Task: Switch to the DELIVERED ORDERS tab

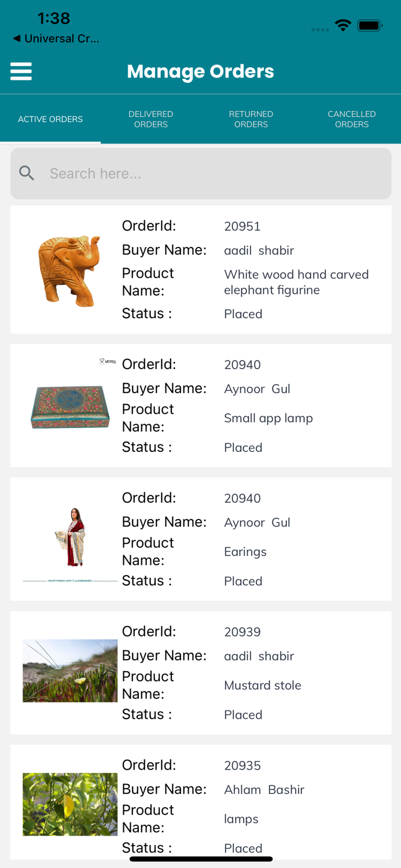Action: click(x=150, y=119)
